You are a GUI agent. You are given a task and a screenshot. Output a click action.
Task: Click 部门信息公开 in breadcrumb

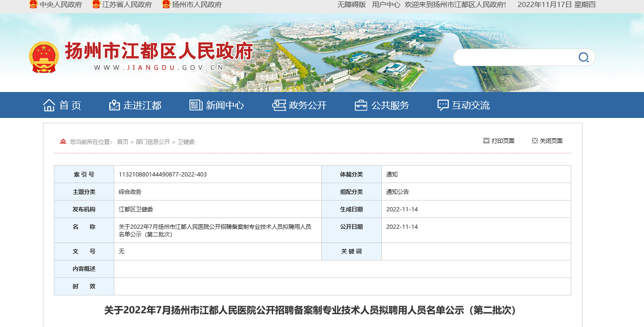(x=153, y=142)
